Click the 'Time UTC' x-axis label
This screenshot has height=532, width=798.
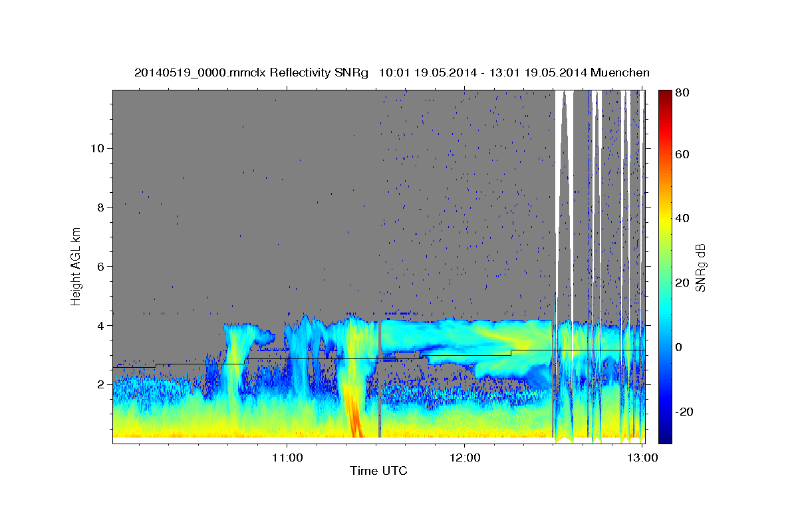378,471
